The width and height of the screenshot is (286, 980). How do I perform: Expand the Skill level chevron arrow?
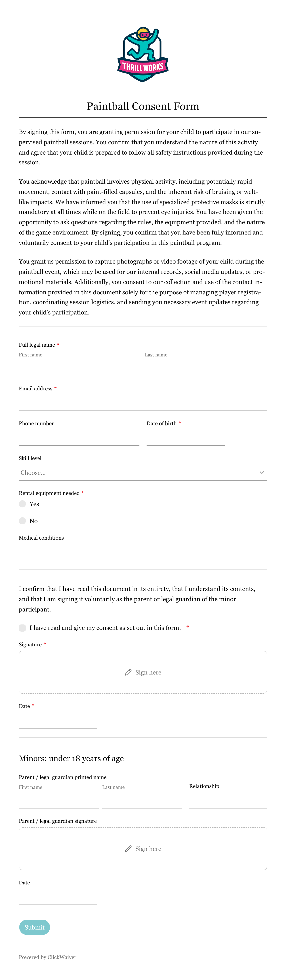pos(262,473)
